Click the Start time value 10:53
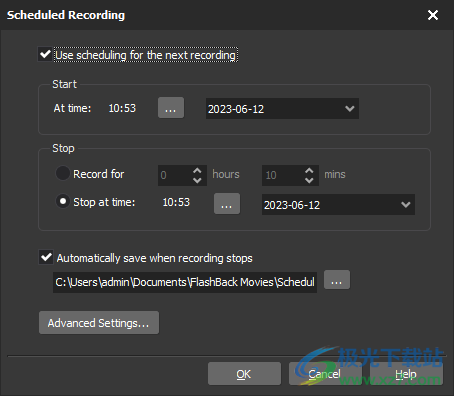This screenshot has width=454, height=396. coord(122,108)
